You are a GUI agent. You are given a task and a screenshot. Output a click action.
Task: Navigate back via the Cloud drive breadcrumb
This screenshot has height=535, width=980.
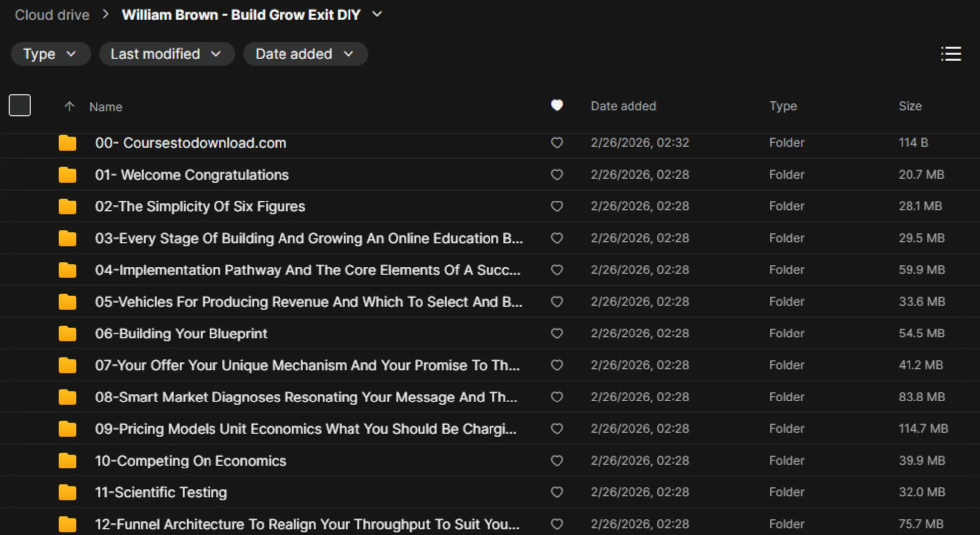[x=52, y=14]
